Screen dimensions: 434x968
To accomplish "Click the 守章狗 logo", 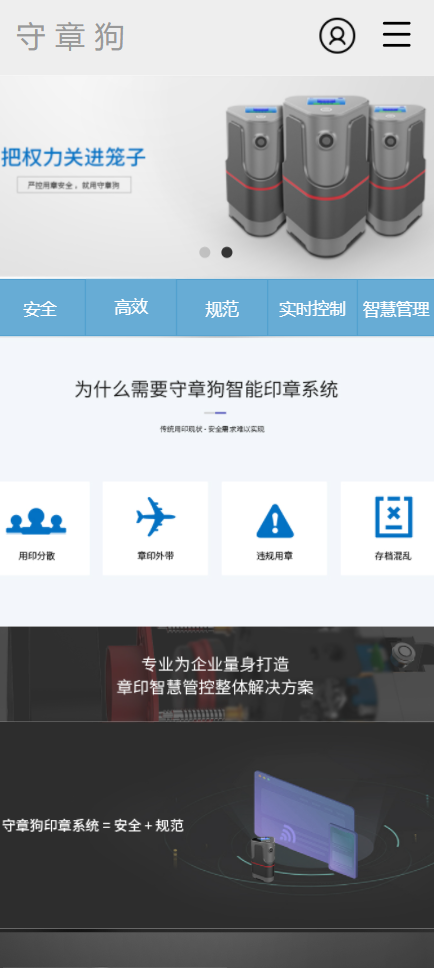I will pyautogui.click(x=71, y=37).
